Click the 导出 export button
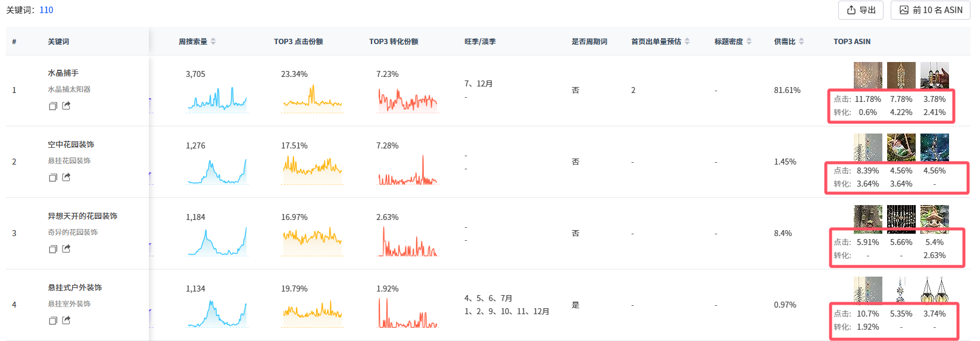Screen dimensions: 980x341 pyautogui.click(x=861, y=10)
